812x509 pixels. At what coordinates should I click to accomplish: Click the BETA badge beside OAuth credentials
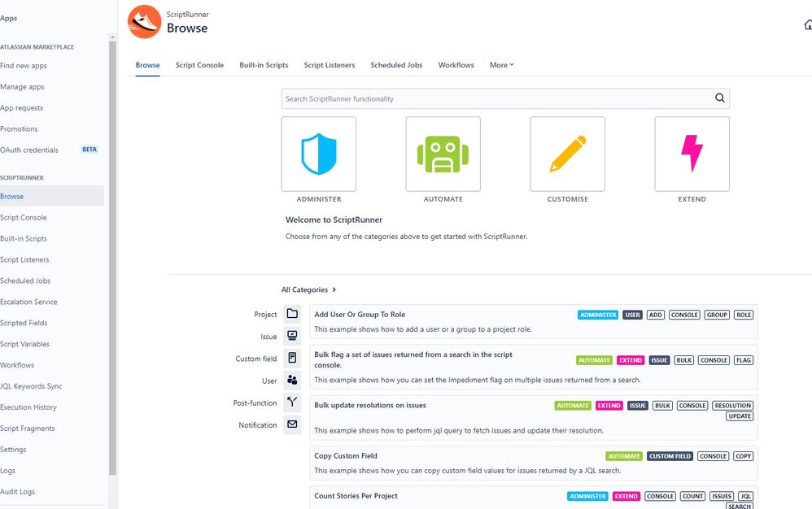pos(89,150)
